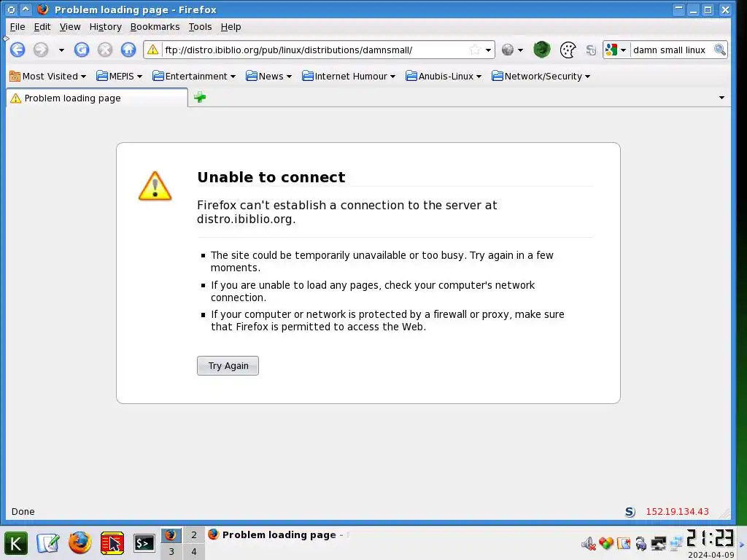This screenshot has height=560, width=747.
Task: Launch Firefox from the taskbar launcher
Action: pos(80,542)
